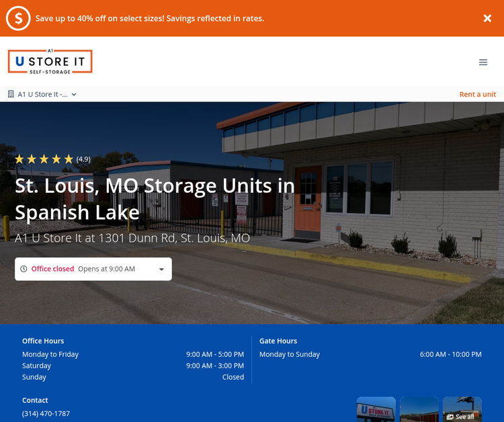Click the St. Louis, MO Storage Units heading
Viewport: 504px width, 422px height.
[155, 199]
